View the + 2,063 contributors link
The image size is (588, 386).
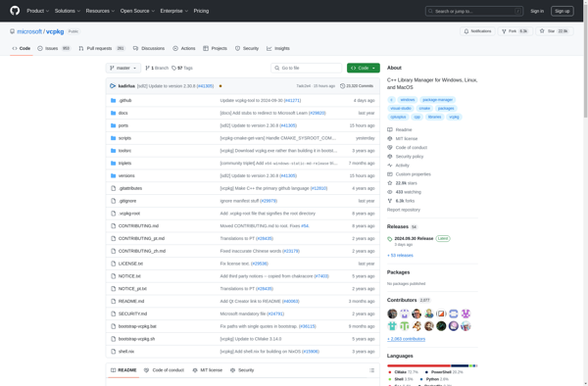tap(406, 339)
